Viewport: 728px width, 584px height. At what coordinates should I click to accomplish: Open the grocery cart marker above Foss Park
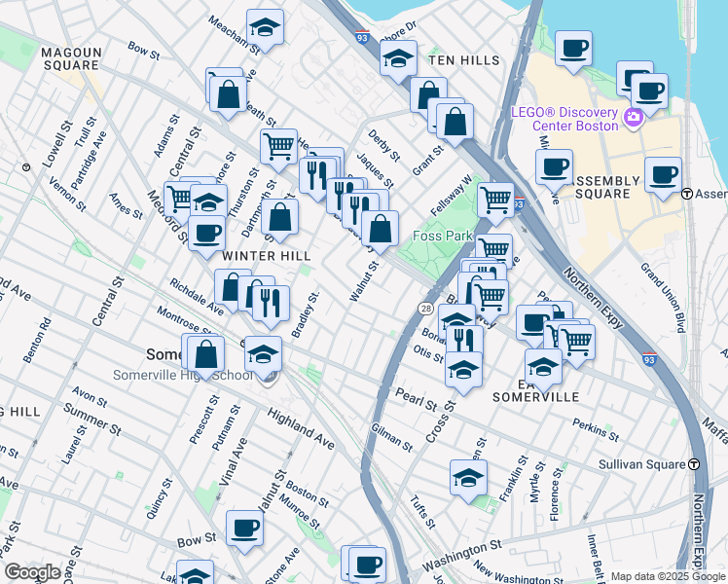point(495,201)
